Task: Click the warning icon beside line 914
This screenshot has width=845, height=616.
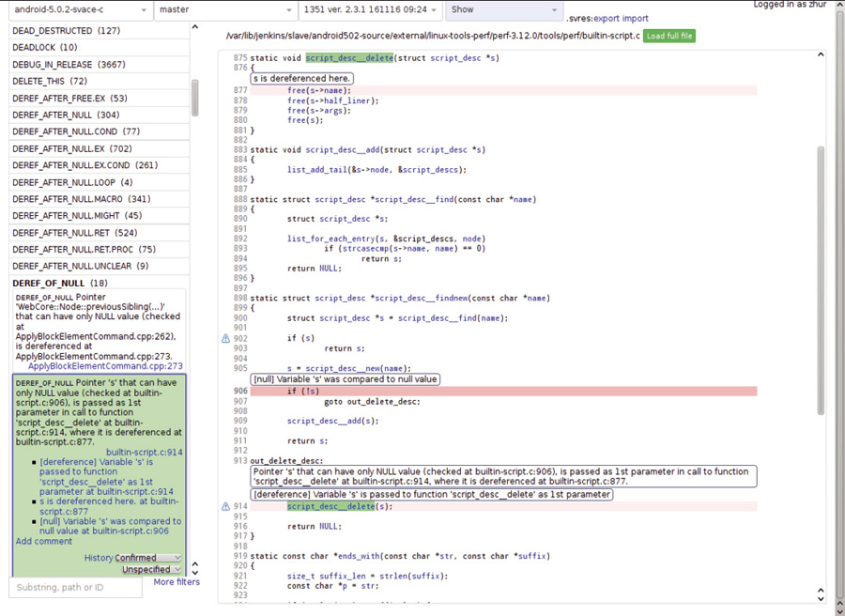Action: coord(225,506)
